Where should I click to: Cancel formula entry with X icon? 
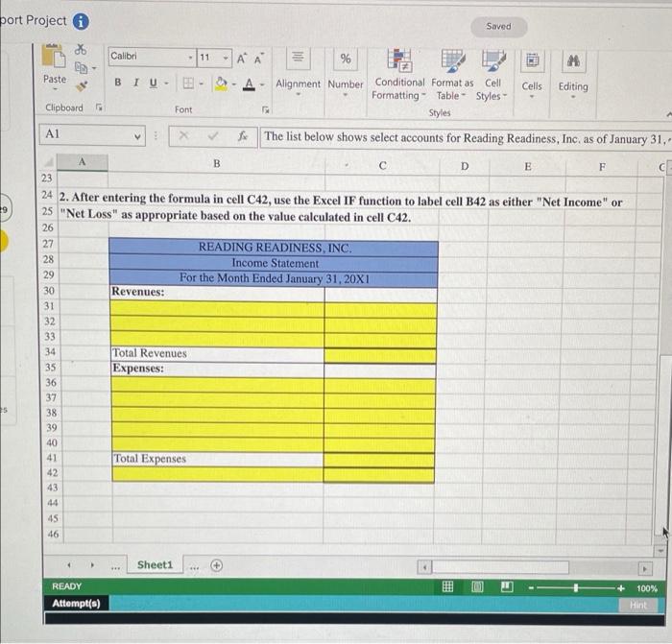coord(183,136)
